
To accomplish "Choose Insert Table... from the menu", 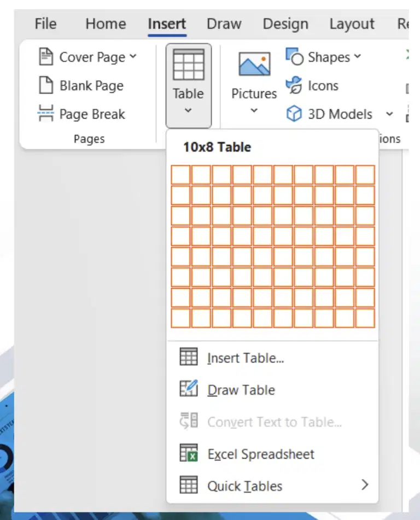I will 246,358.
